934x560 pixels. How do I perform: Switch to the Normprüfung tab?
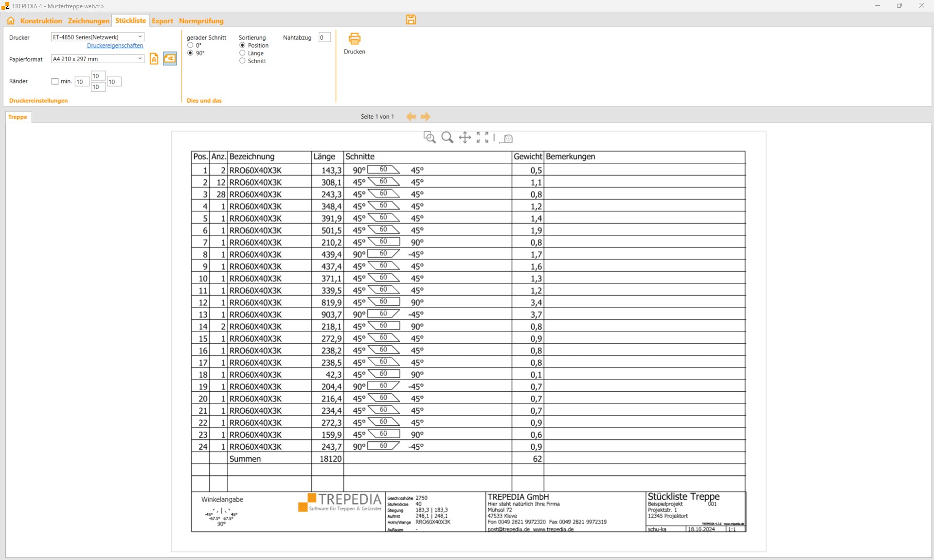[201, 21]
